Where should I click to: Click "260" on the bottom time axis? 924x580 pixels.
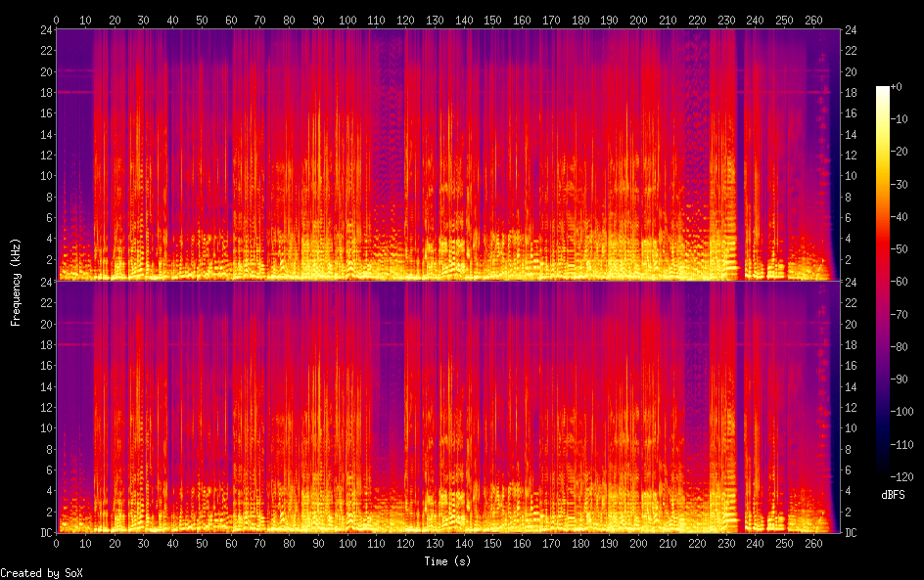[813, 544]
